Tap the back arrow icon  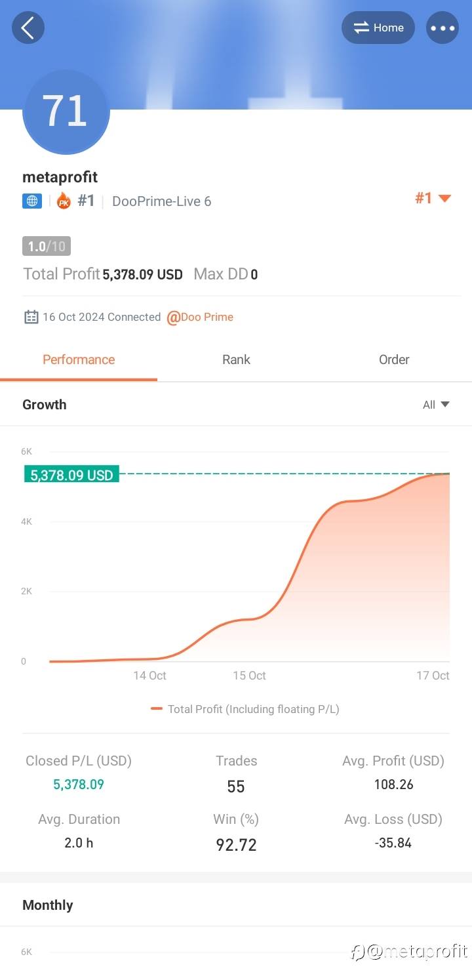(x=28, y=28)
